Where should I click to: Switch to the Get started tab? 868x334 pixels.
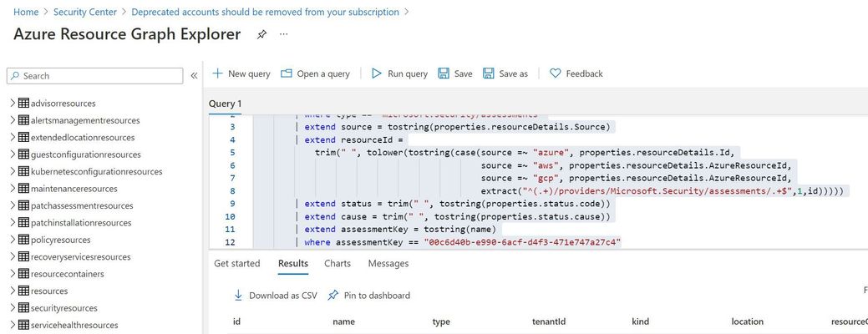point(237,264)
